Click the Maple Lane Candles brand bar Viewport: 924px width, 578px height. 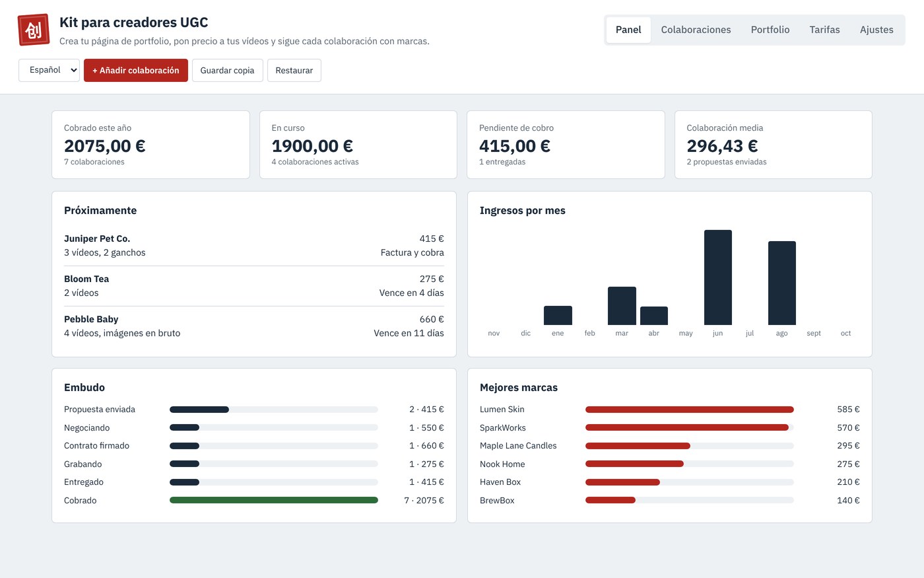(x=638, y=446)
